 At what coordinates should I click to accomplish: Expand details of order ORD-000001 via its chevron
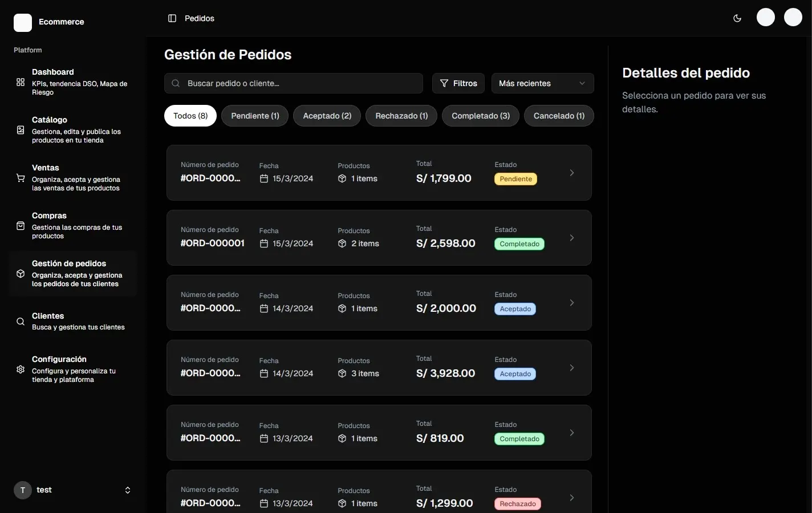(571, 238)
